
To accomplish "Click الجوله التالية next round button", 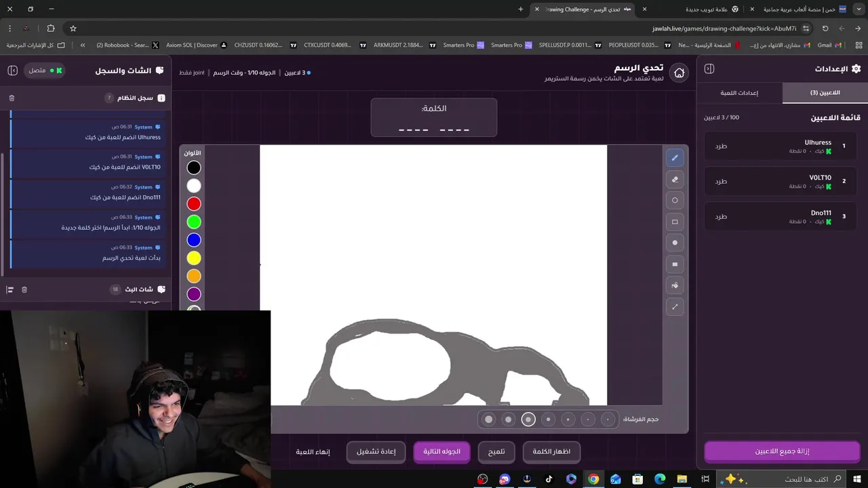I will [x=441, y=451].
